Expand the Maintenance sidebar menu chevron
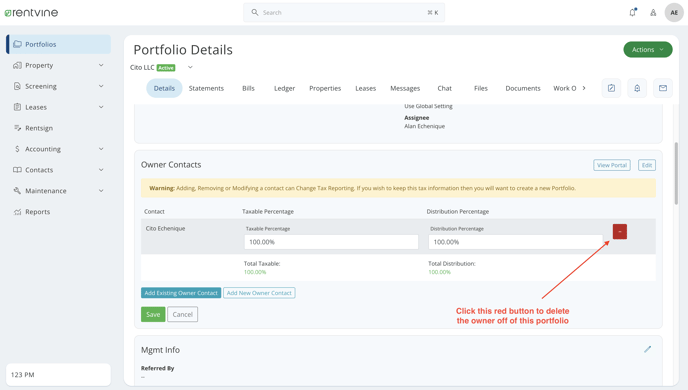 pyautogui.click(x=101, y=191)
